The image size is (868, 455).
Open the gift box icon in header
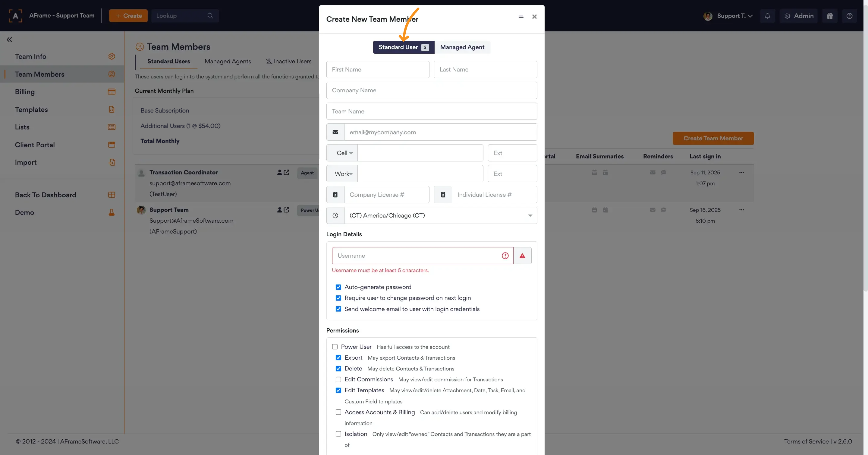[830, 16]
